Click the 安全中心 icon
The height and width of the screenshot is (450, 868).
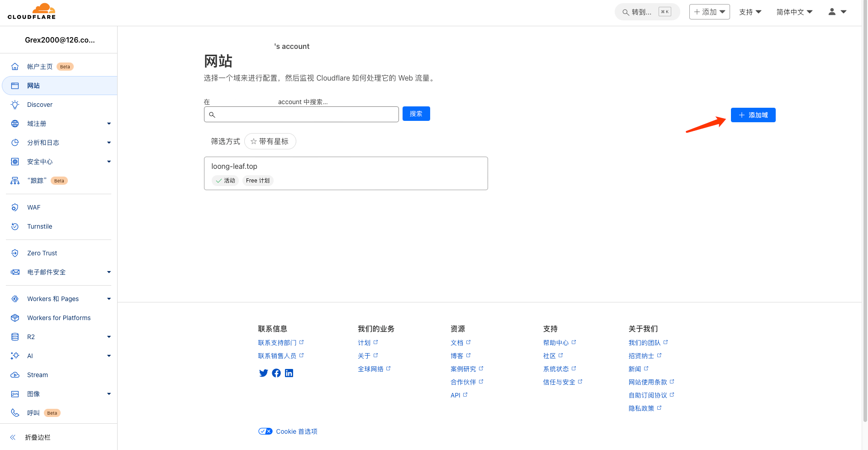[15, 162]
